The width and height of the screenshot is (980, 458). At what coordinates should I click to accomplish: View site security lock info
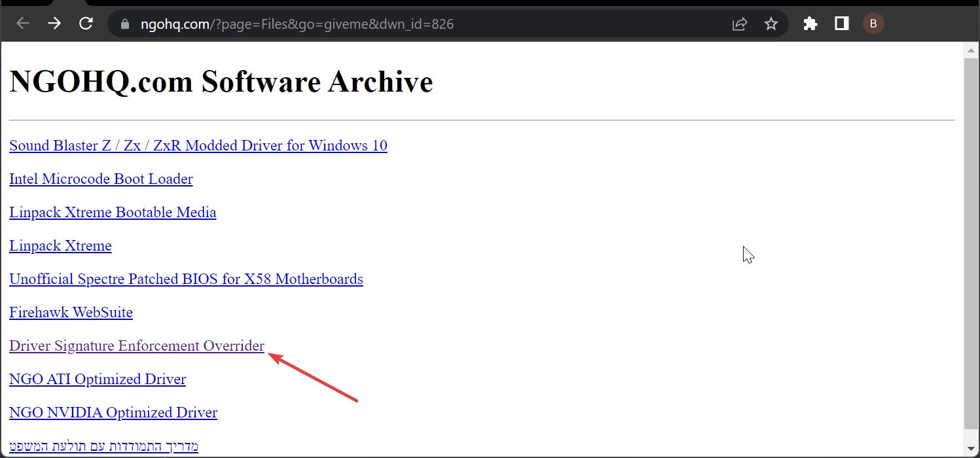click(x=126, y=24)
